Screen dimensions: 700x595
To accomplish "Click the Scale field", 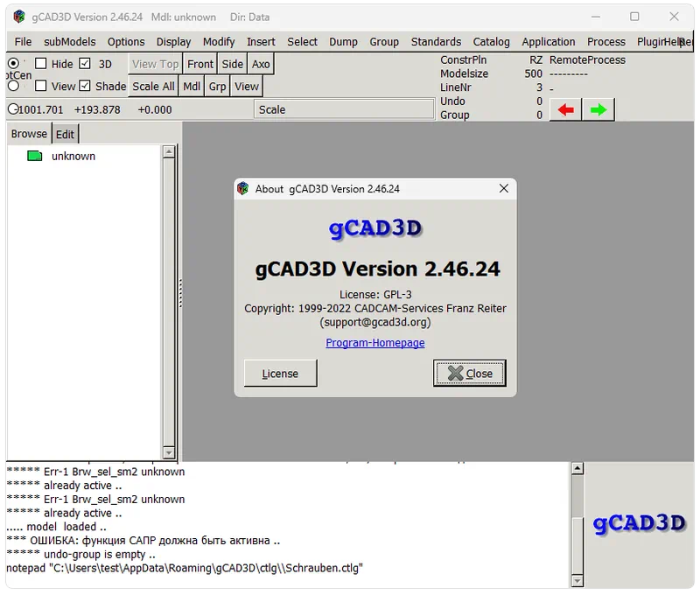I will tap(344, 109).
